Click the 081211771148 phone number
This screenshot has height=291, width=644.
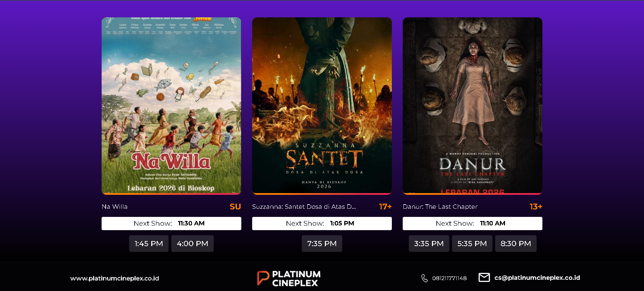pos(449,278)
